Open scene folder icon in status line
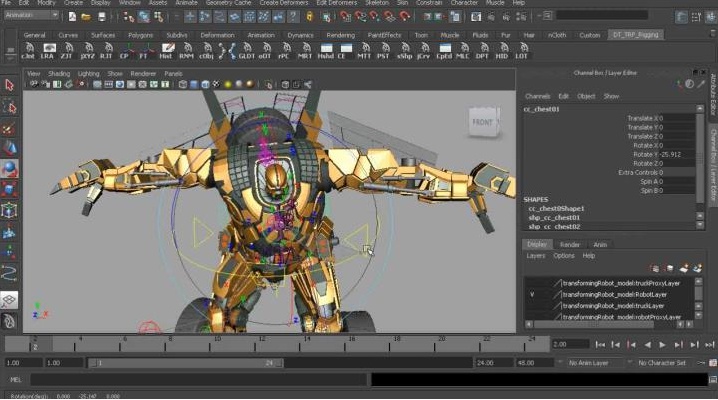Viewport: 718px width, 400px height. pos(86,17)
